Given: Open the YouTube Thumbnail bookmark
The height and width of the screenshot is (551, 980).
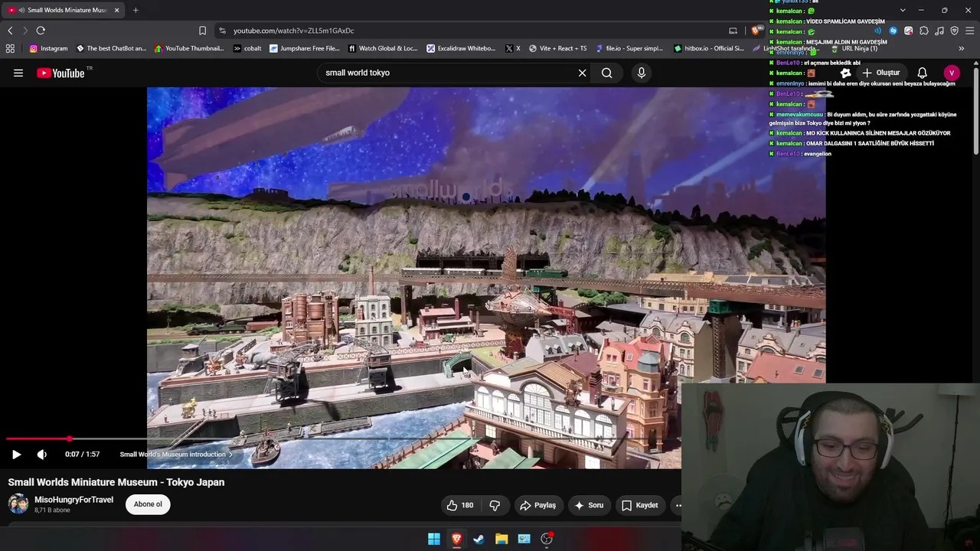Looking at the screenshot, I should [x=189, y=48].
